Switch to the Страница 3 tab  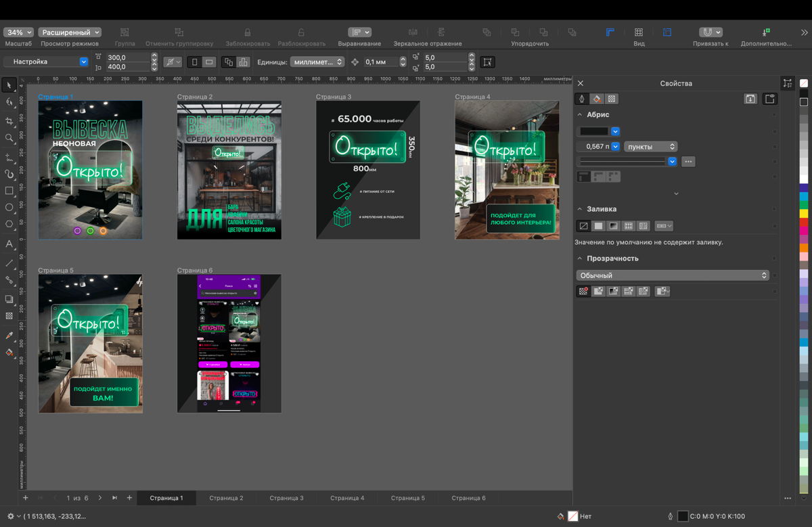[x=287, y=498]
